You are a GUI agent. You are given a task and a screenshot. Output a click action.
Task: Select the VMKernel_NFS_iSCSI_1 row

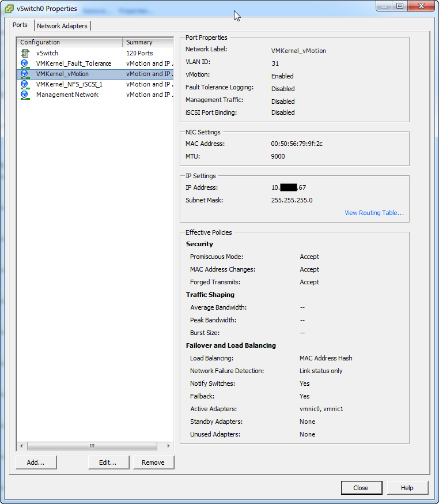tap(95, 84)
